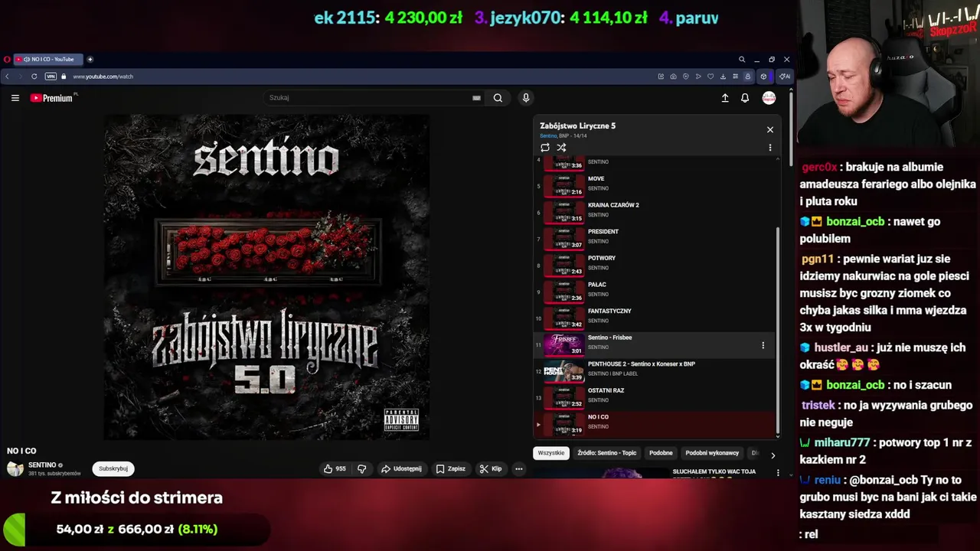Screen dimensions: 980x551
Task: Open Opera edit-page icon in address bar
Action: (x=660, y=77)
